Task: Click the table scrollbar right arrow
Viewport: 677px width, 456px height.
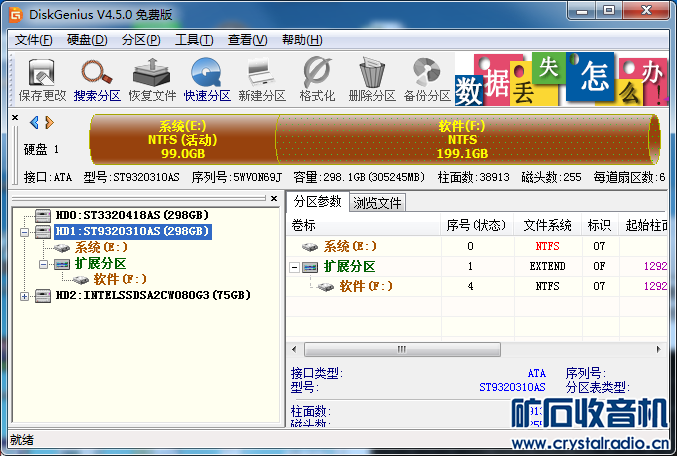Action: coord(658,349)
